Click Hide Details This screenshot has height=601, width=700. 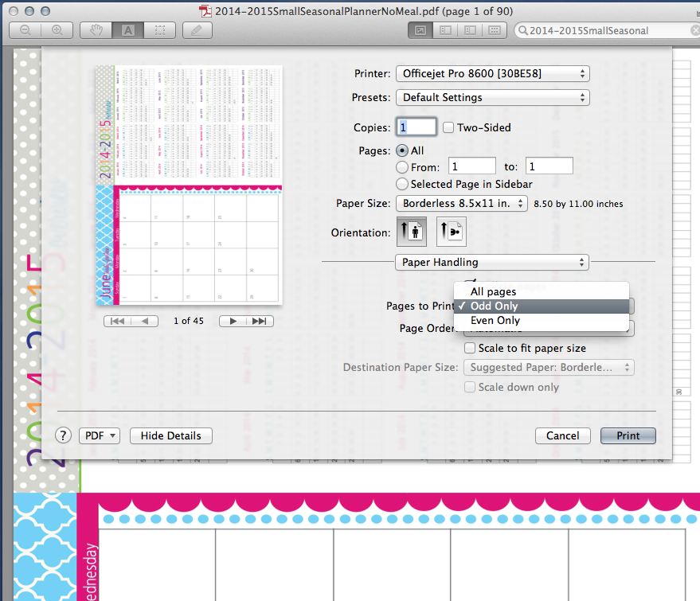point(170,435)
